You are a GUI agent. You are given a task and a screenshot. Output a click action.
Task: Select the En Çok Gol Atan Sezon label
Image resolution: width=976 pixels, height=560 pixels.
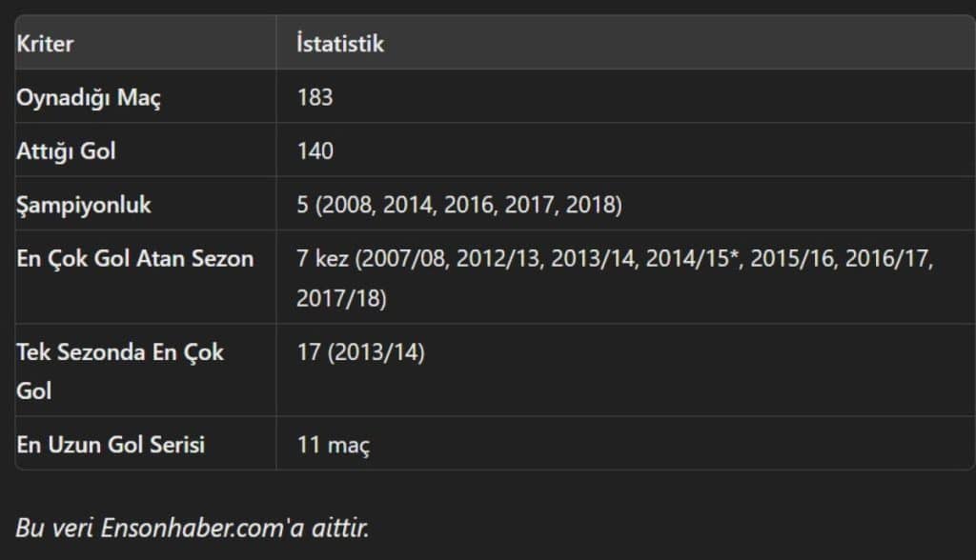tap(135, 258)
